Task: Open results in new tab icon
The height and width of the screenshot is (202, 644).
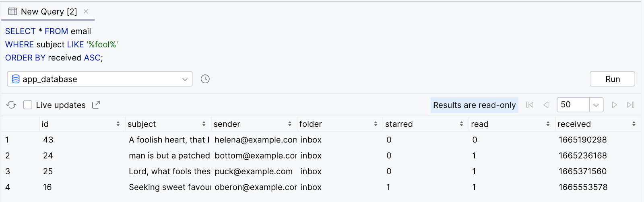Action: pyautogui.click(x=96, y=105)
